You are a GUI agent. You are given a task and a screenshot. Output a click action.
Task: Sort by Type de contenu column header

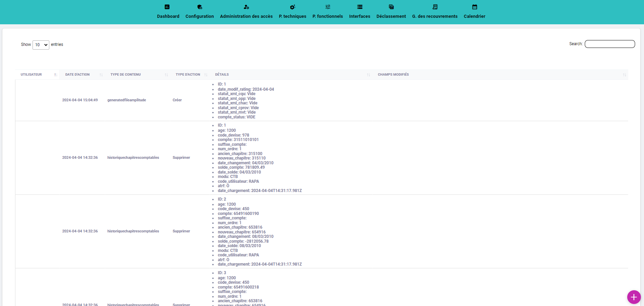(x=126, y=75)
